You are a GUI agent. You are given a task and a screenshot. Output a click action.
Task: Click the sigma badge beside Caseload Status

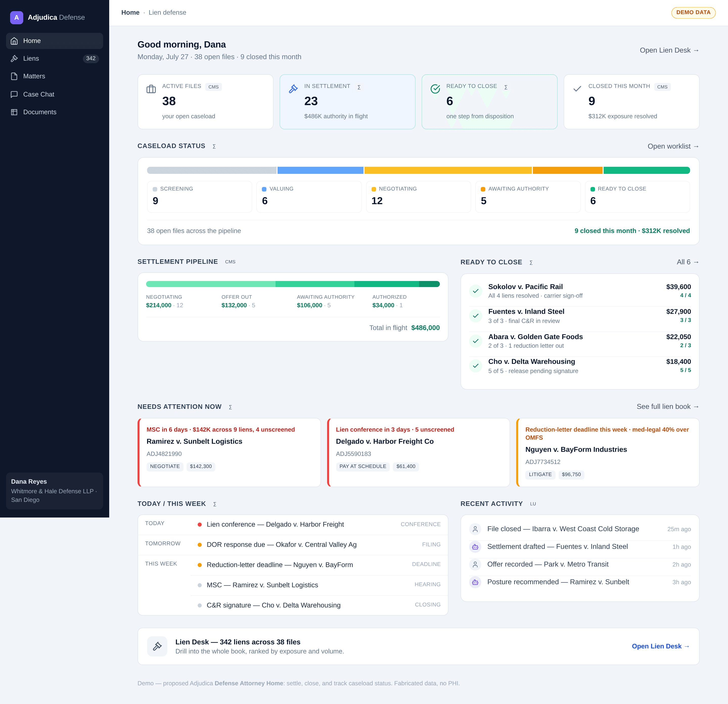(214, 146)
